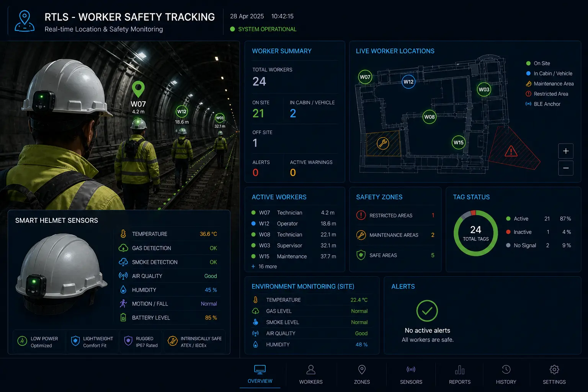588x392 pixels.
Task: Click the smart helmet product thumbnail
Action: tap(61, 274)
